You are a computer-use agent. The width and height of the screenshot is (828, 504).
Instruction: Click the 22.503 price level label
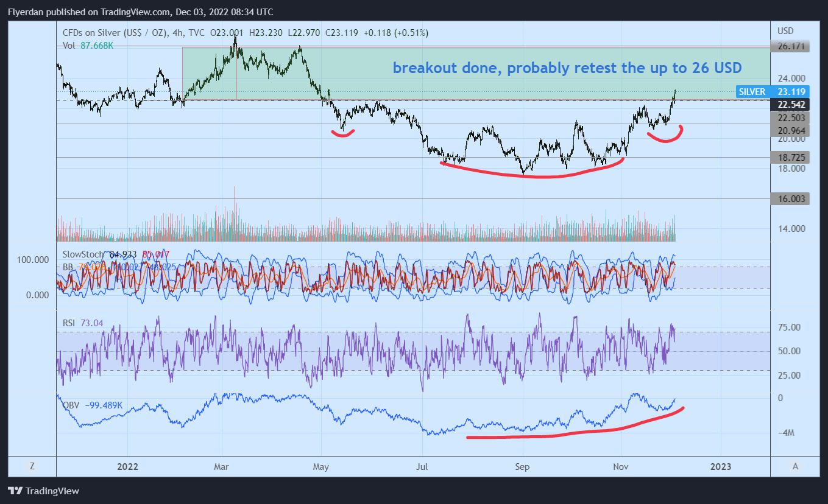coord(790,118)
